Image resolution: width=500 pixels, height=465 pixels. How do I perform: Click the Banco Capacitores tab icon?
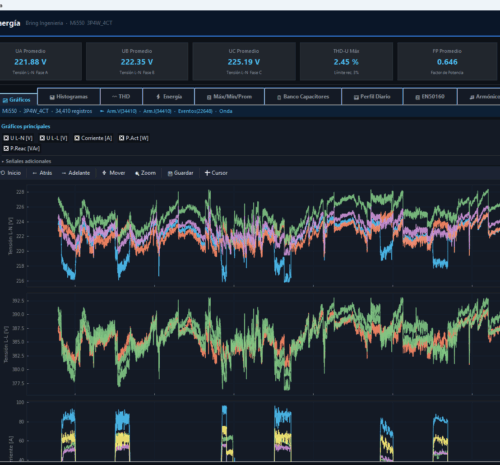pyautogui.click(x=279, y=97)
